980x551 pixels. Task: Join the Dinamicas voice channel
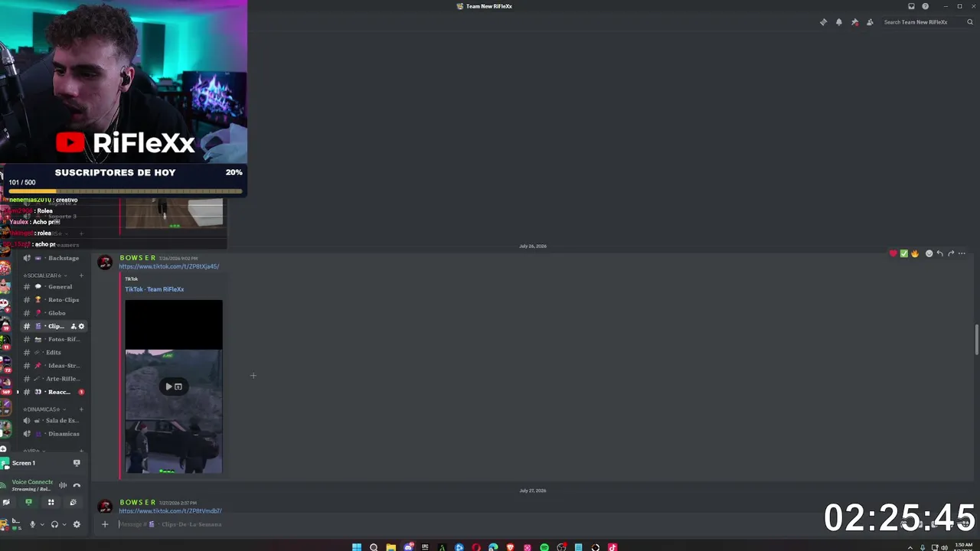coord(54,434)
